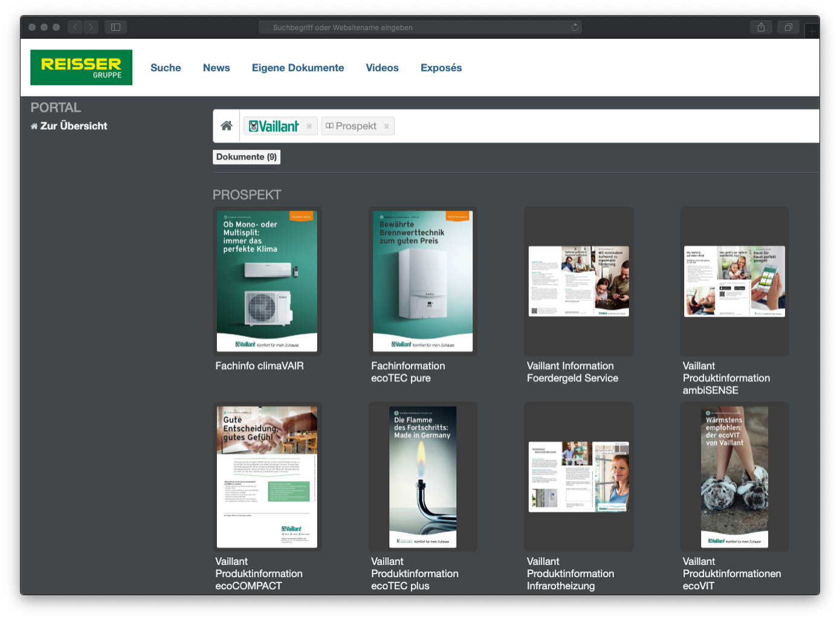Viewport: 840px width, 620px height.
Task: Open the News menu item
Action: 216,68
